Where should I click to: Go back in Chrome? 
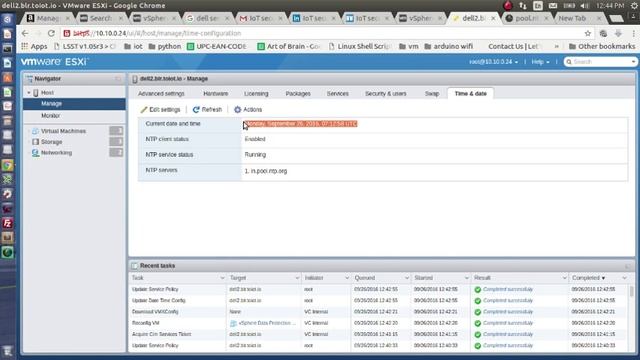pos(25,33)
